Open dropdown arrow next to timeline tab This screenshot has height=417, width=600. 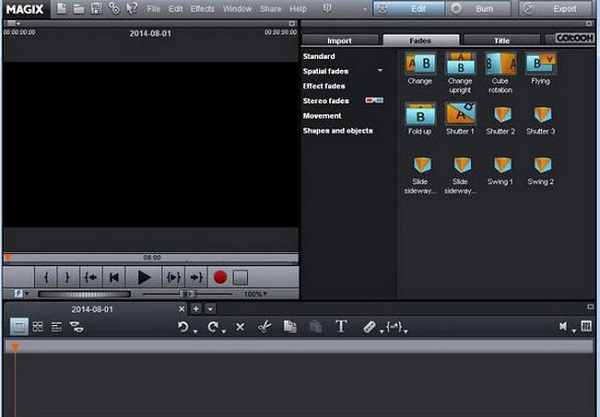[210, 309]
